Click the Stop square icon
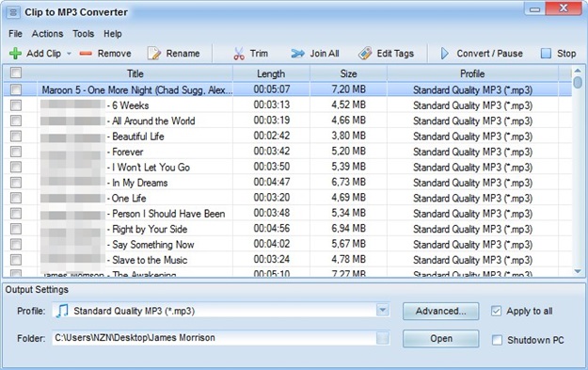 coord(546,54)
